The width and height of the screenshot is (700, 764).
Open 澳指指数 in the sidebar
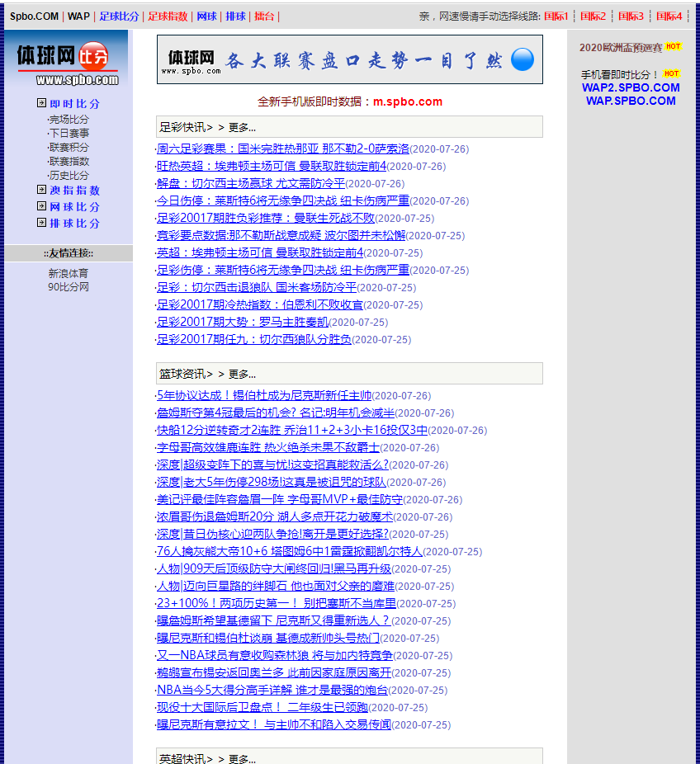pyautogui.click(x=74, y=191)
